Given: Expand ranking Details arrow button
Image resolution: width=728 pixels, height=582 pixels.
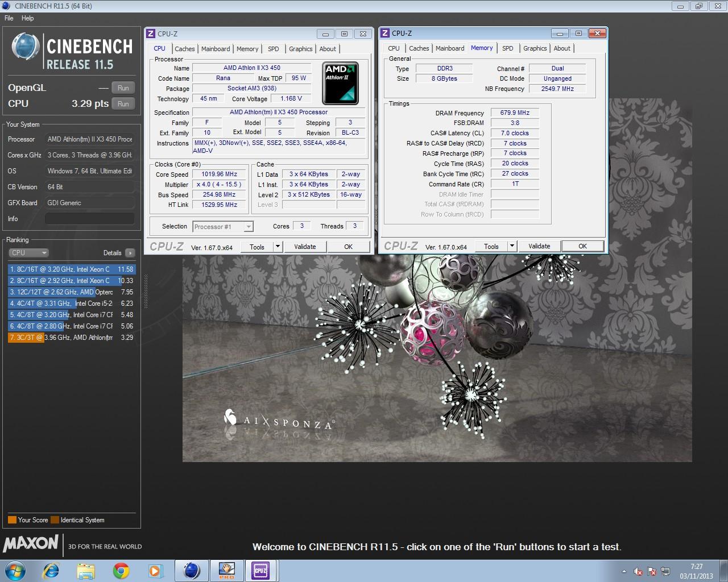Looking at the screenshot, I should [130, 253].
